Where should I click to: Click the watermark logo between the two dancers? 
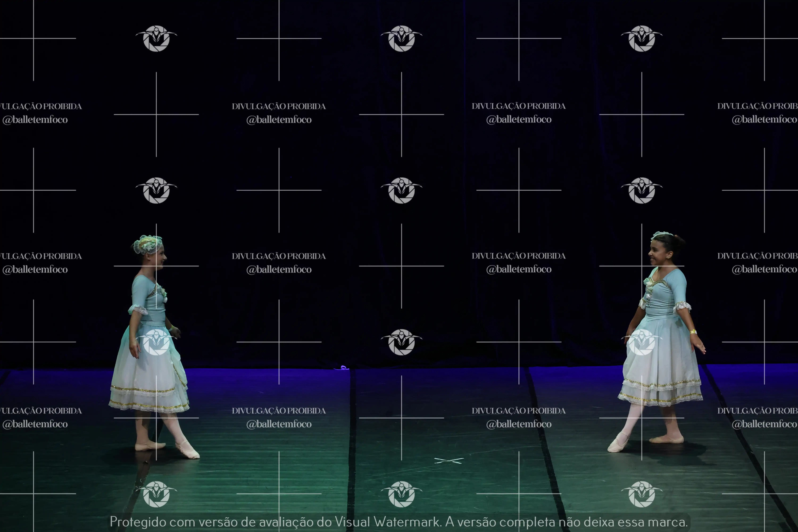[401, 342]
